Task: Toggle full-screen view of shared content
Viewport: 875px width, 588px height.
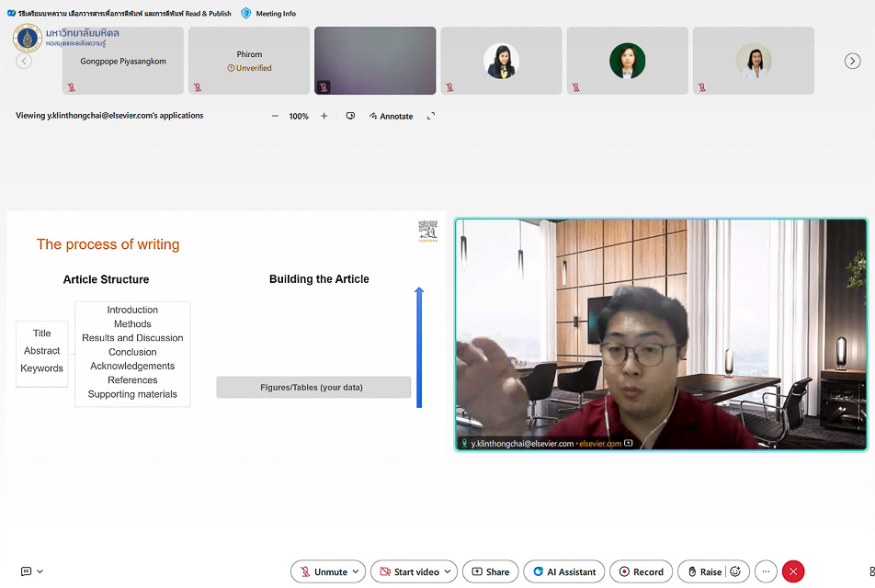Action: (x=431, y=117)
